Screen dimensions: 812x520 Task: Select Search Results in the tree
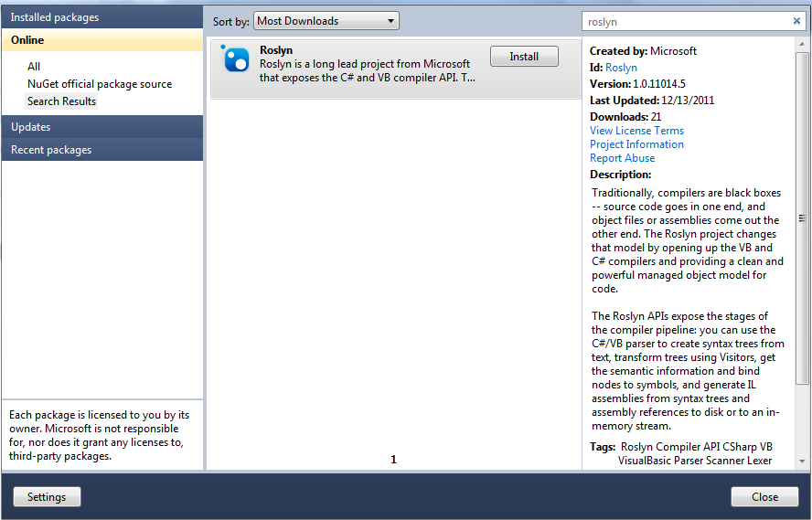61,101
